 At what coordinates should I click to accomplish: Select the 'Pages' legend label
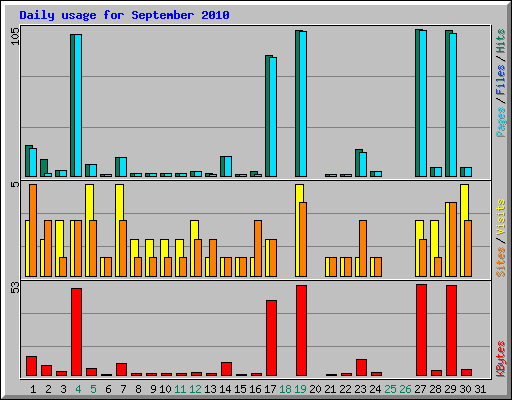pos(501,122)
